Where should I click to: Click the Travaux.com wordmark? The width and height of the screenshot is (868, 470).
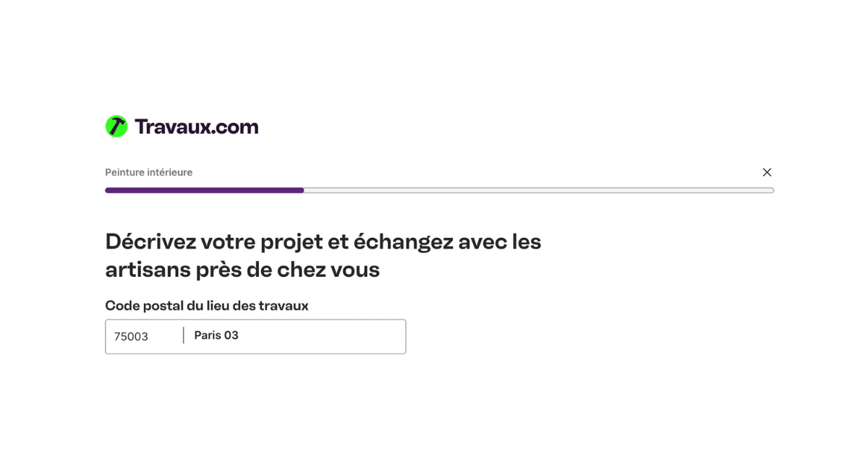coord(196,127)
